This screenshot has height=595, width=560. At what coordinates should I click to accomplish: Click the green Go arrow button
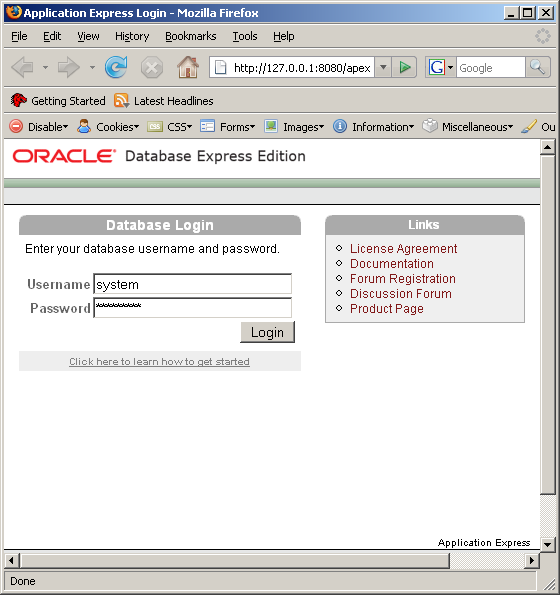click(x=404, y=68)
